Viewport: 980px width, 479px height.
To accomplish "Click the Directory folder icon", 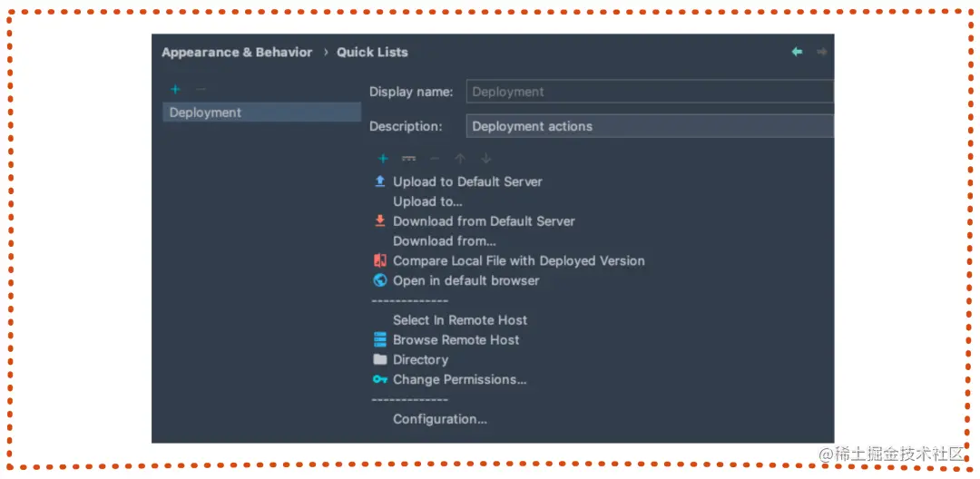I will point(380,360).
